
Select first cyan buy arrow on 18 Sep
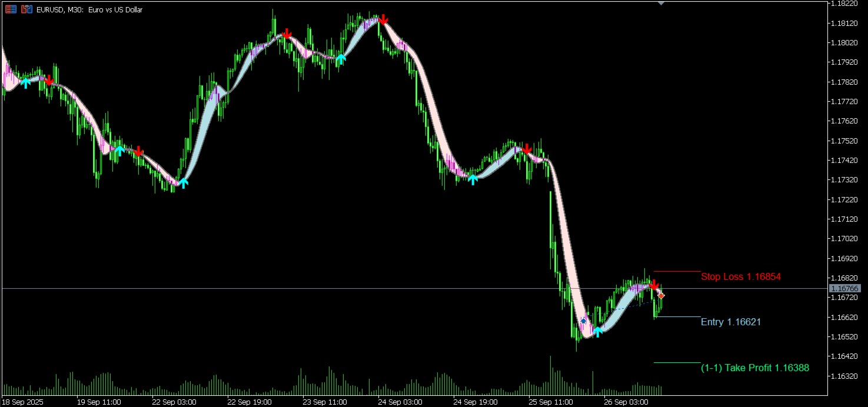[25, 83]
